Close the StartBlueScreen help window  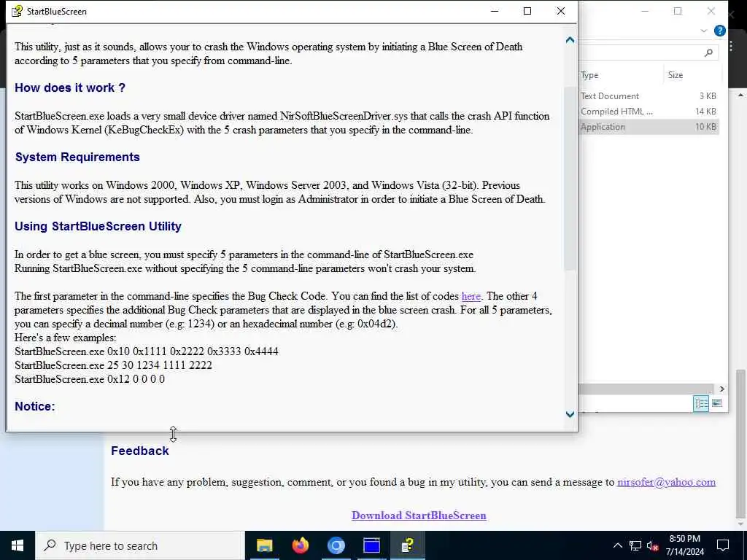coord(561,11)
